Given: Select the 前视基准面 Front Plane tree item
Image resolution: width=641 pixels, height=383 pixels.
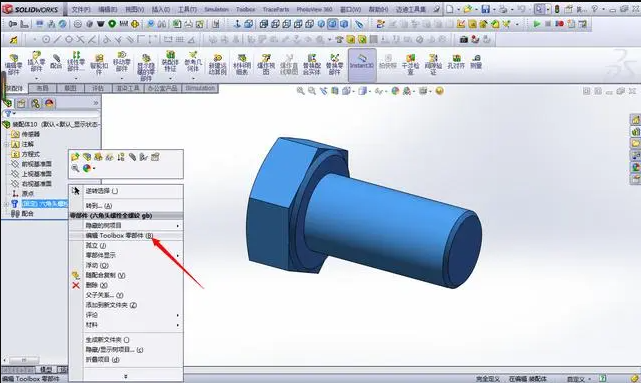Looking at the screenshot, I should (x=36, y=164).
